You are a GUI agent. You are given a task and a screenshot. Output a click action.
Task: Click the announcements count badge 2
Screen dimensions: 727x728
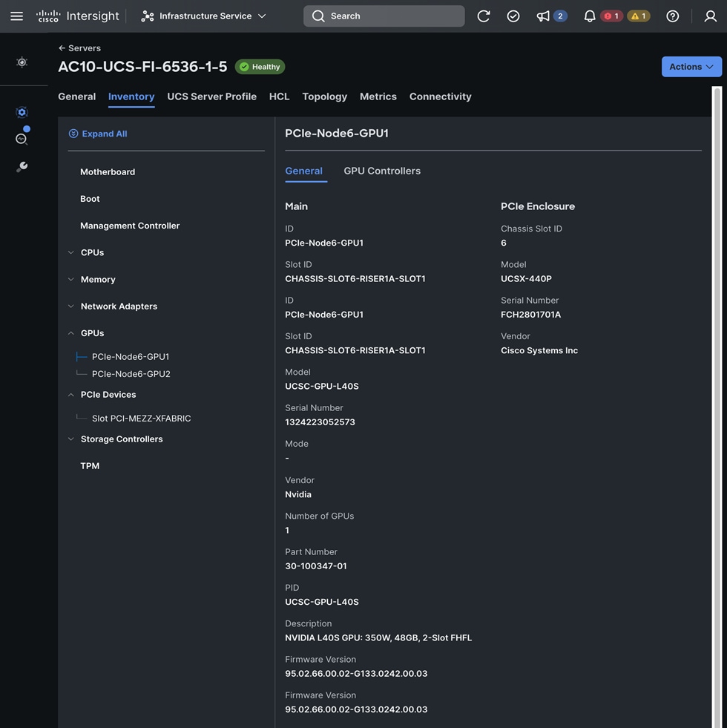(x=560, y=16)
